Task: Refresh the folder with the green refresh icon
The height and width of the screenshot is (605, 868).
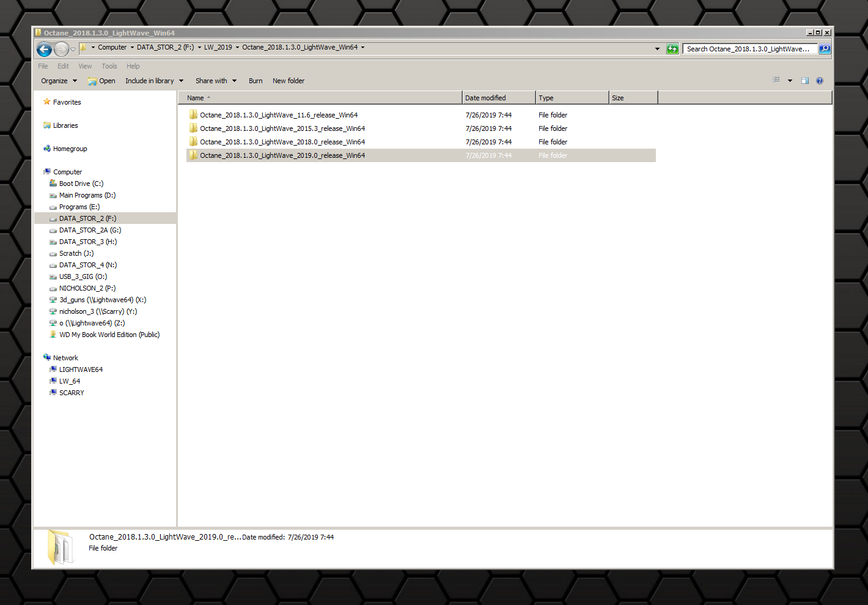Action: click(672, 49)
